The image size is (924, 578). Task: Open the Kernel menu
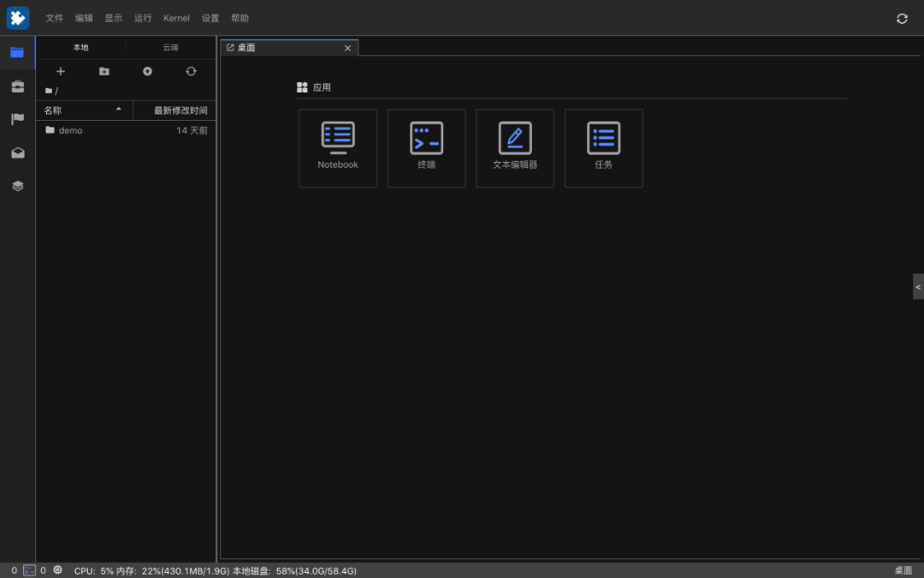point(176,18)
